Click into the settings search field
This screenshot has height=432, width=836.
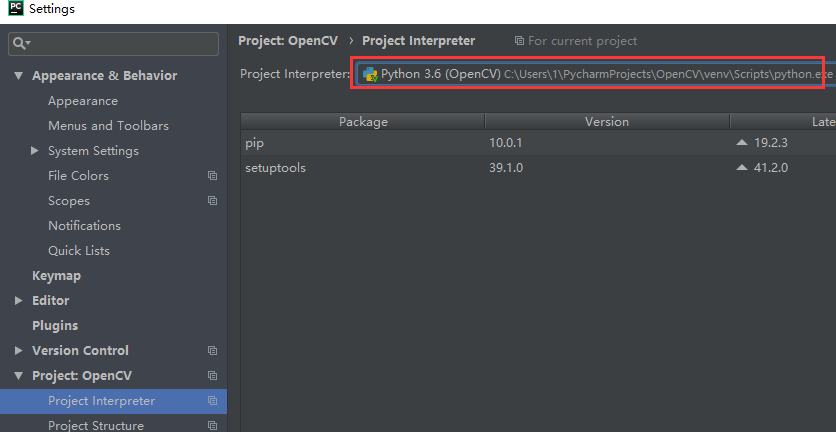pos(120,44)
